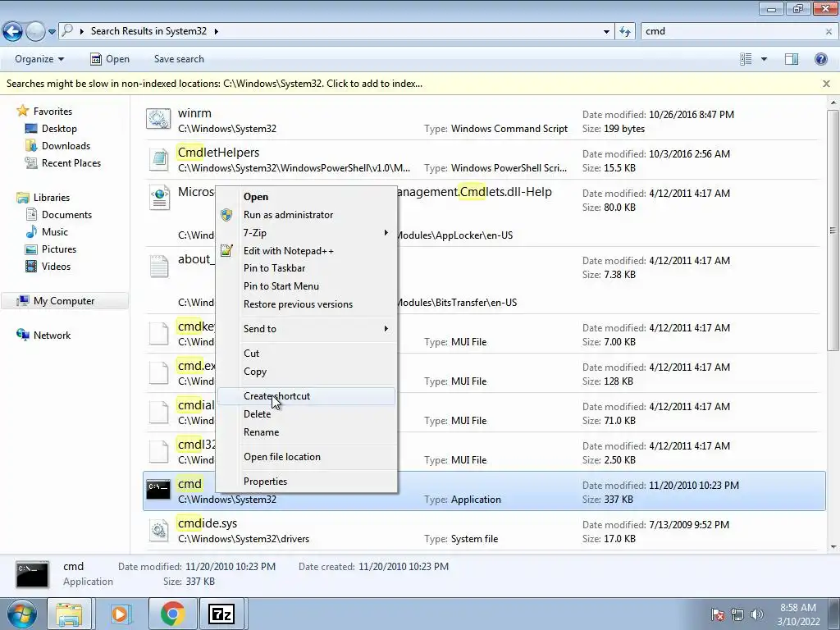Click the cmd application icon

click(158, 490)
